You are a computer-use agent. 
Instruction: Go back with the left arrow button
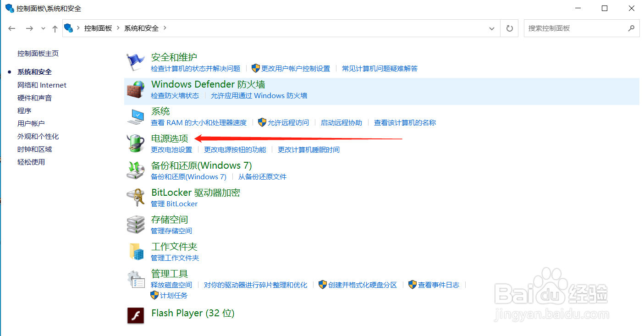click(12, 28)
